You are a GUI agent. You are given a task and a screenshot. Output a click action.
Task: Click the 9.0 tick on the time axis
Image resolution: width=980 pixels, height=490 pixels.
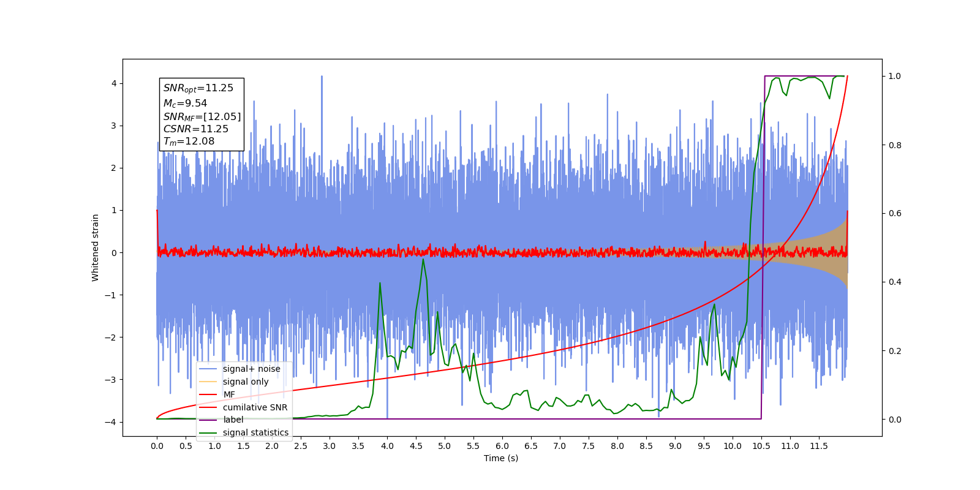click(675, 446)
